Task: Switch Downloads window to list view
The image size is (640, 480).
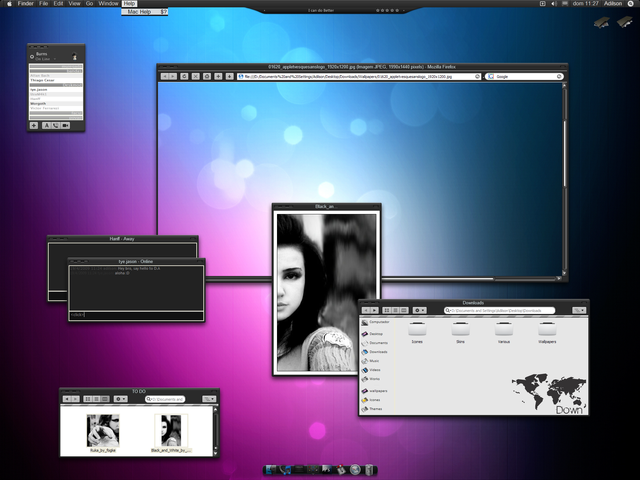Action: click(x=396, y=310)
